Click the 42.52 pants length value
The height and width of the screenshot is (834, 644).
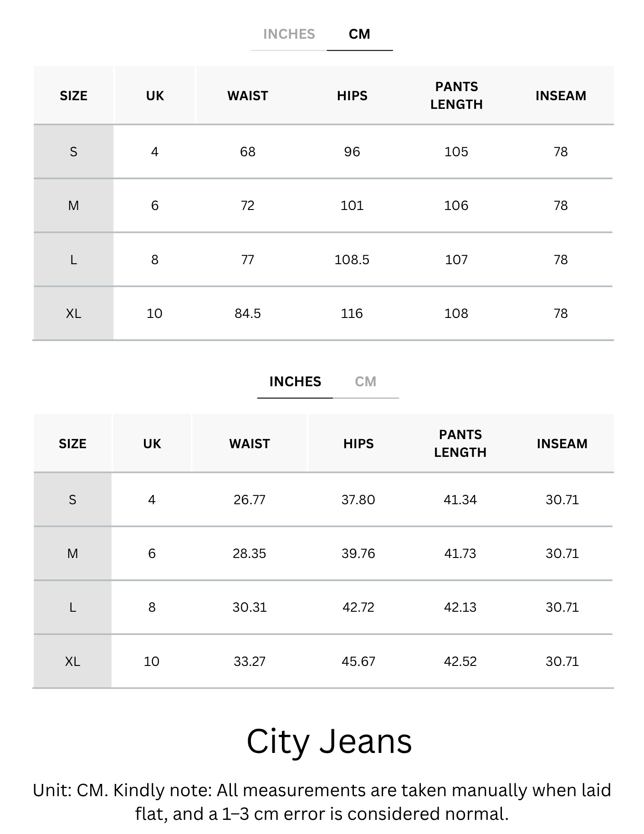pyautogui.click(x=460, y=661)
